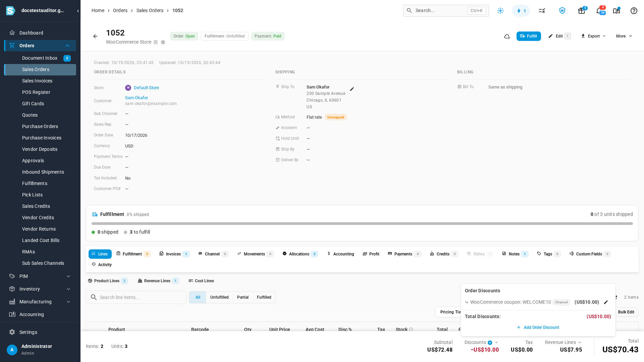Expand the Revenue Lines total dropdown
This screenshot has width=644, height=362.
pos(580,343)
